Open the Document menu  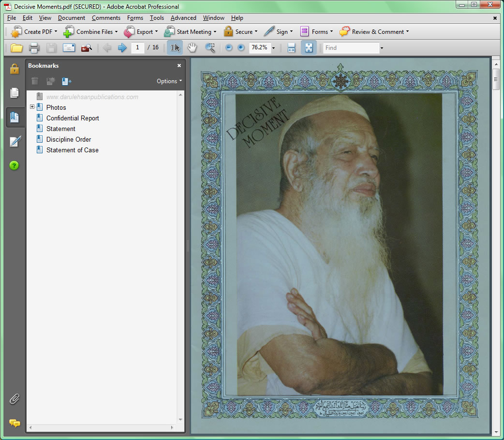pos(71,18)
